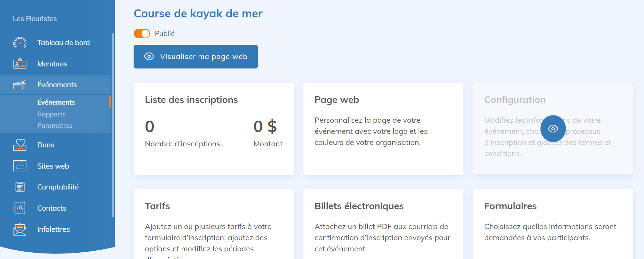Screen dimensions: 644x259
Task: Click the Contacts address book icon
Action: click(x=20, y=208)
